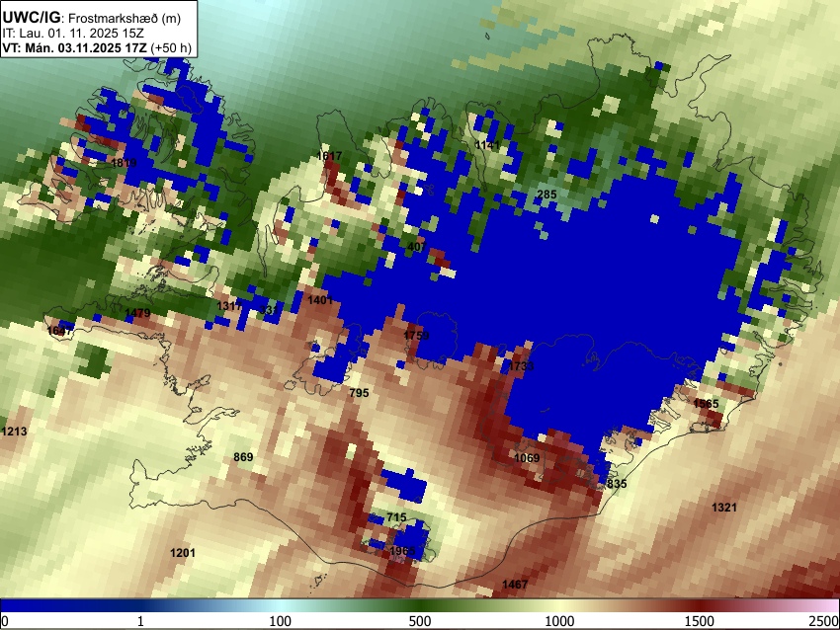The image size is (840, 630).
Task: Click the map value label 1565
Action: tap(706, 404)
